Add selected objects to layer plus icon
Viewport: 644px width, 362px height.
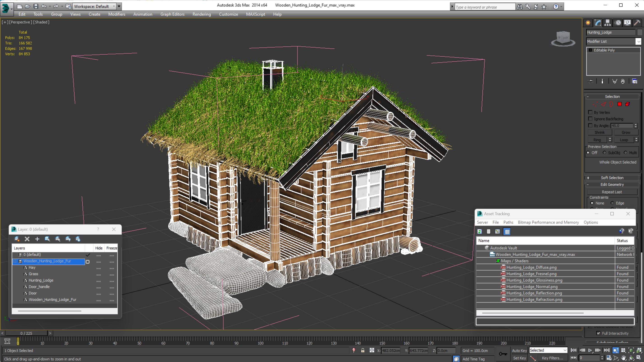click(x=37, y=239)
